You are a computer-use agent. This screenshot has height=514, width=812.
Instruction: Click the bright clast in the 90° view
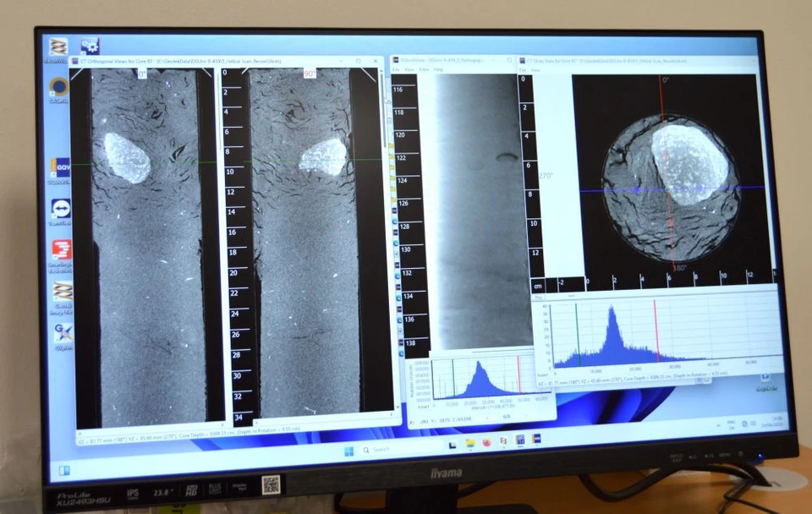(x=324, y=156)
